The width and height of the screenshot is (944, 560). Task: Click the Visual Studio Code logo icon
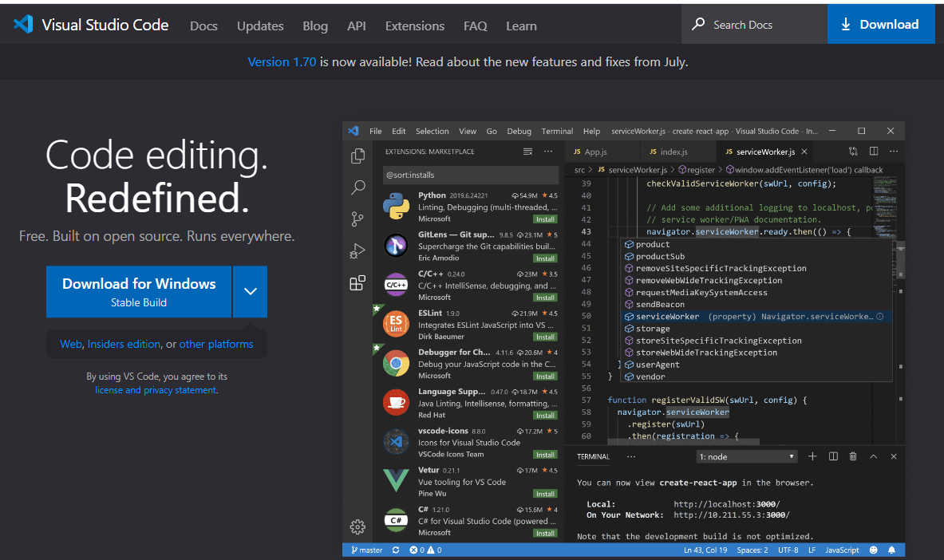pyautogui.click(x=23, y=24)
